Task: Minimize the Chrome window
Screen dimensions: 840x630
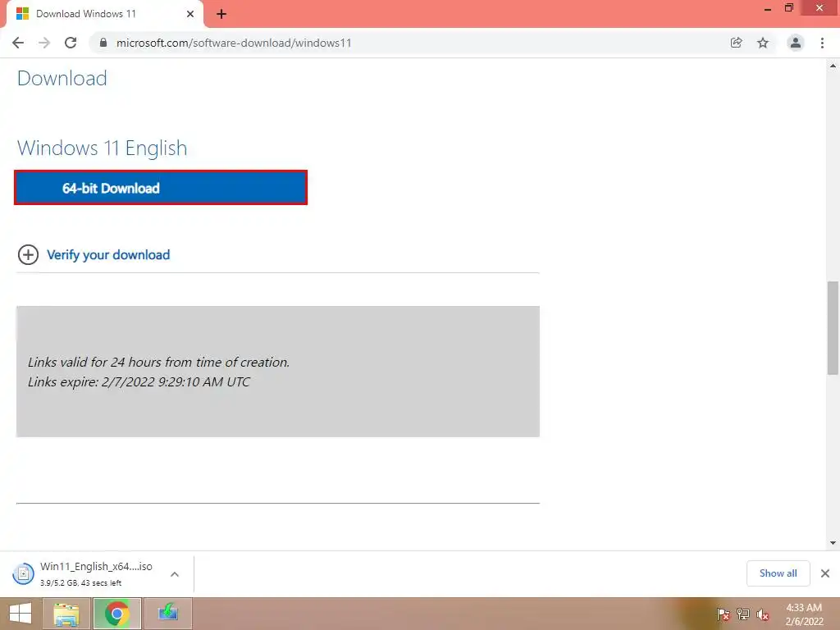Action: click(x=768, y=8)
